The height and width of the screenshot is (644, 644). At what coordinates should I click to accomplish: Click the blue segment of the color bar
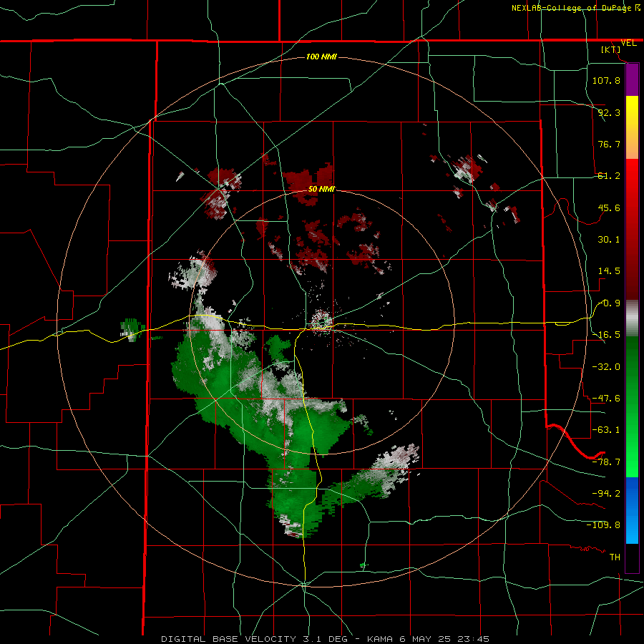632,510
